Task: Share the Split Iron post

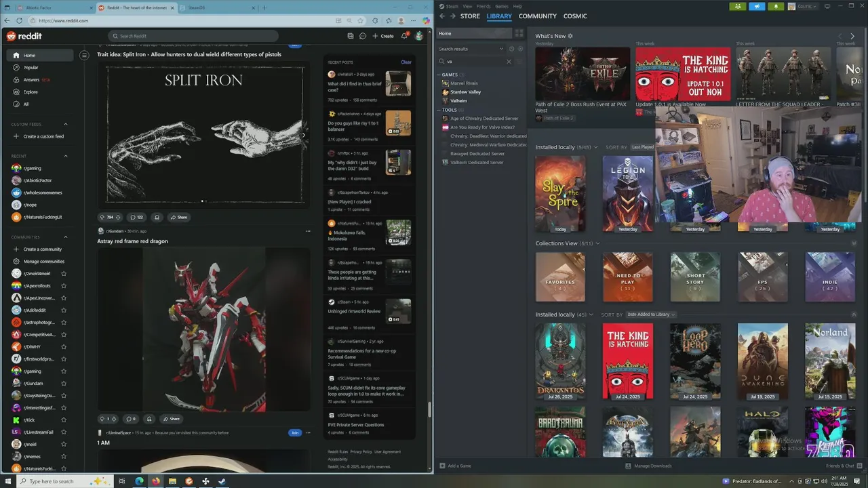Action: tap(179, 217)
